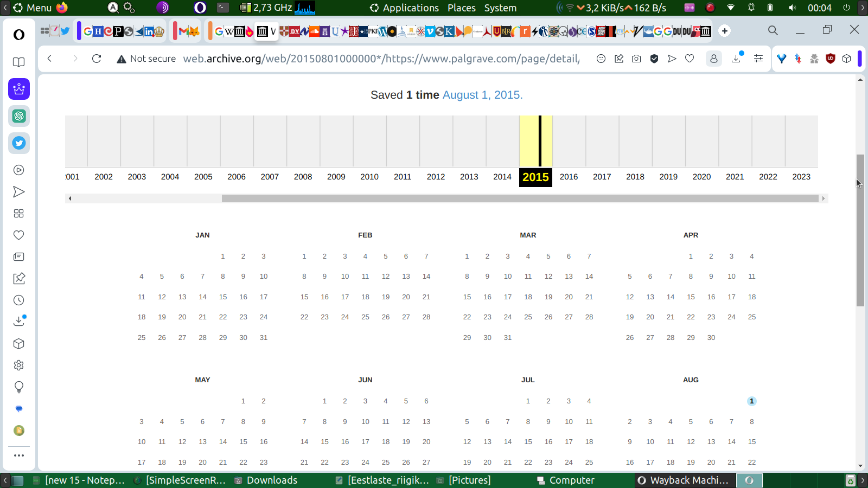The height and width of the screenshot is (488, 868).
Task: Open the Personal News sidebar icon
Action: coord(19,257)
